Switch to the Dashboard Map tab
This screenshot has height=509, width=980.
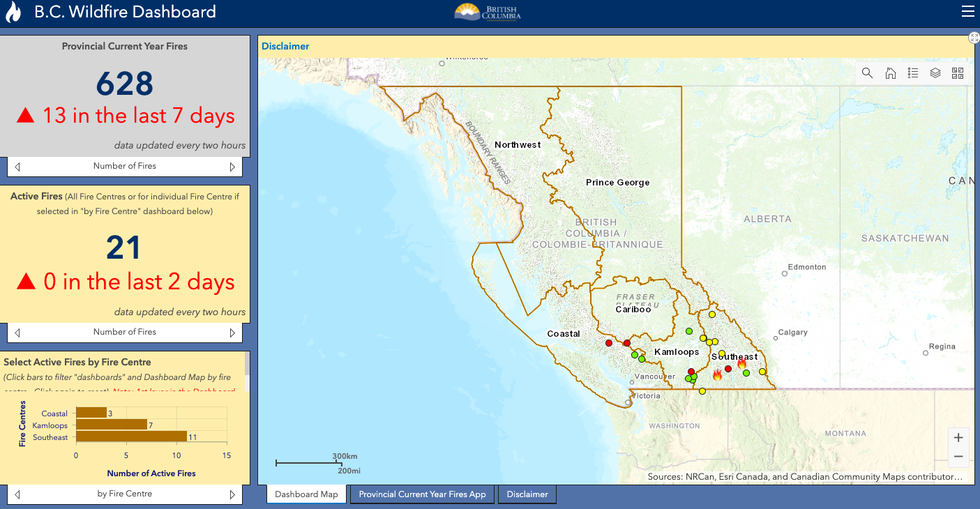tap(306, 494)
